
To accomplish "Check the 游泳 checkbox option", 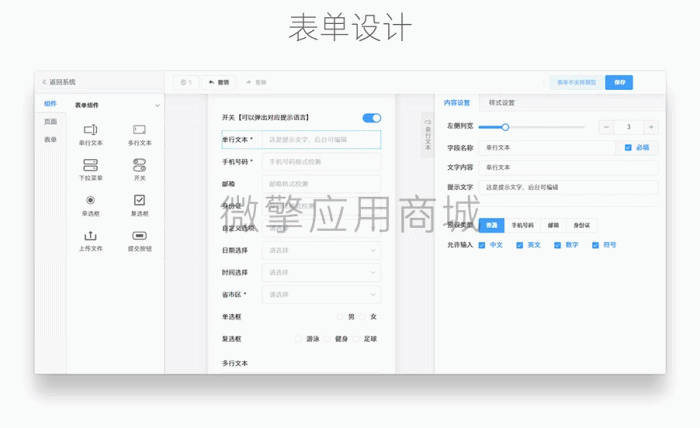I will pos(298,339).
